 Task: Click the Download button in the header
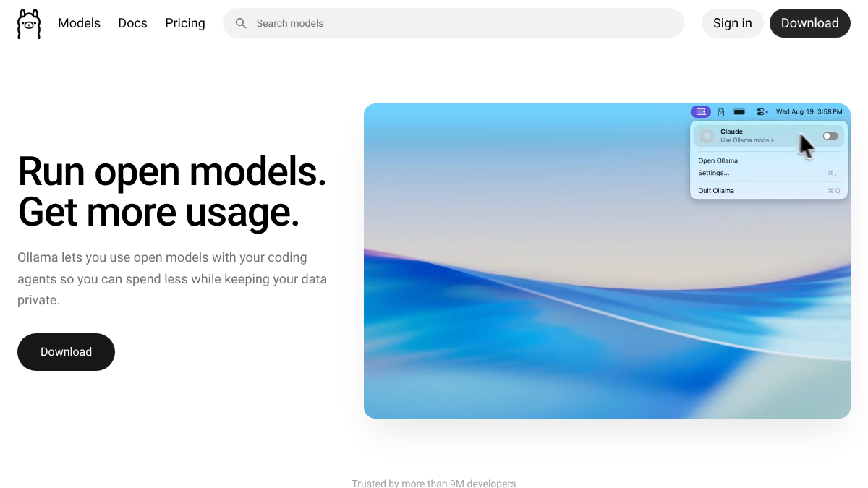click(810, 23)
